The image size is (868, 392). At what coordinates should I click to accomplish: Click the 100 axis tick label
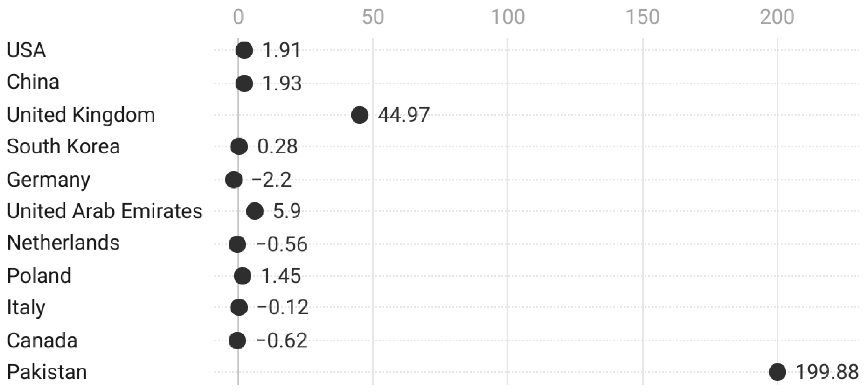point(508,17)
